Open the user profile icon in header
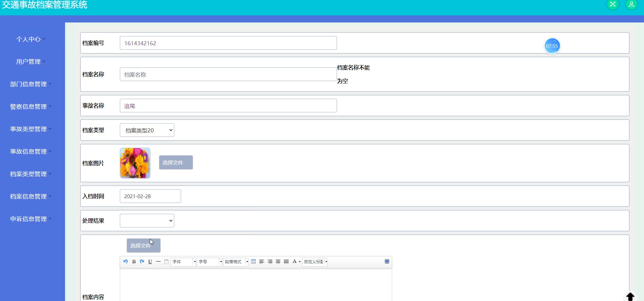 (631, 4)
